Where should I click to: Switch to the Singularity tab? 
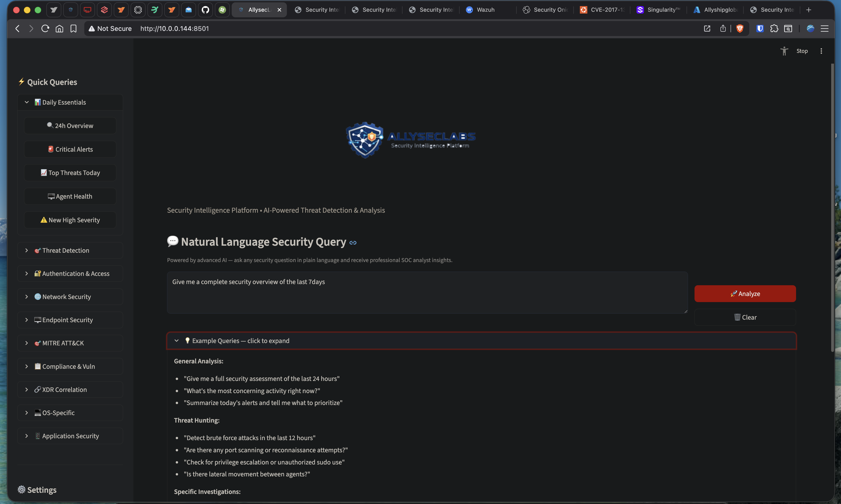click(x=659, y=10)
